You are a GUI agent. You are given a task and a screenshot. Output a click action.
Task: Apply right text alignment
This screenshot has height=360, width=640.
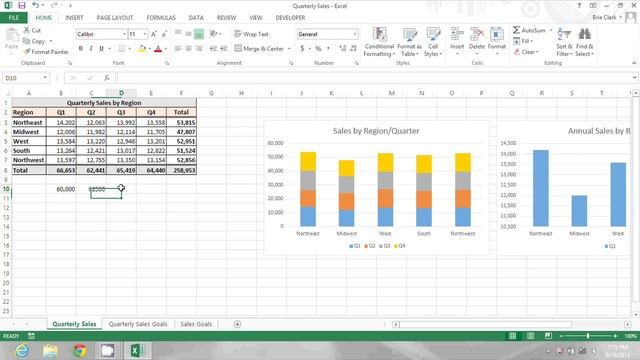point(199,49)
